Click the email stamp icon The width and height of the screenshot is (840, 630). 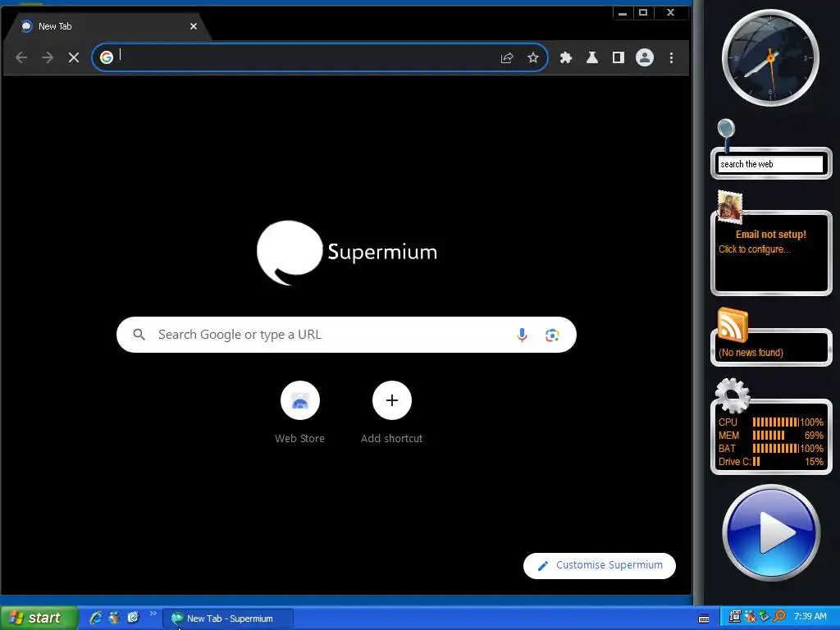click(x=729, y=206)
